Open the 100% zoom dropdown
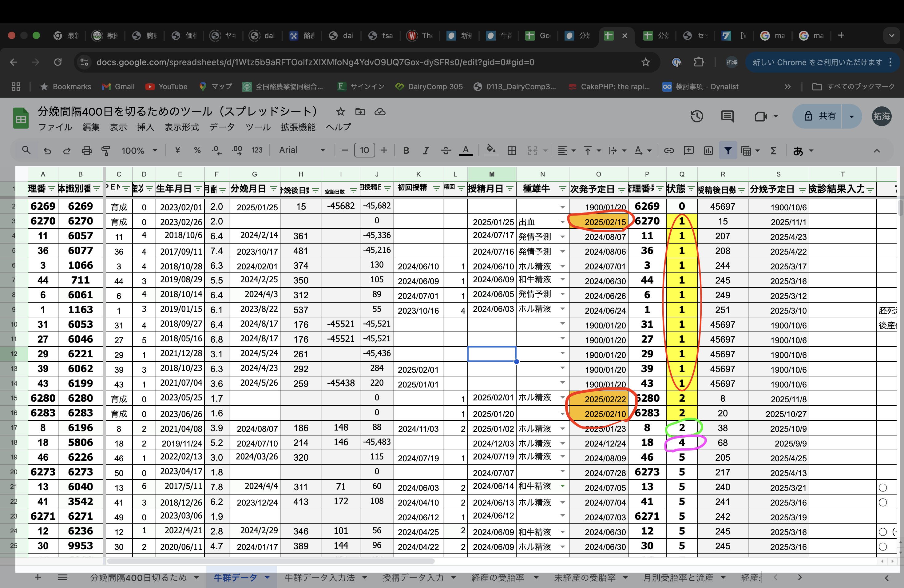The width and height of the screenshot is (904, 588). [139, 151]
